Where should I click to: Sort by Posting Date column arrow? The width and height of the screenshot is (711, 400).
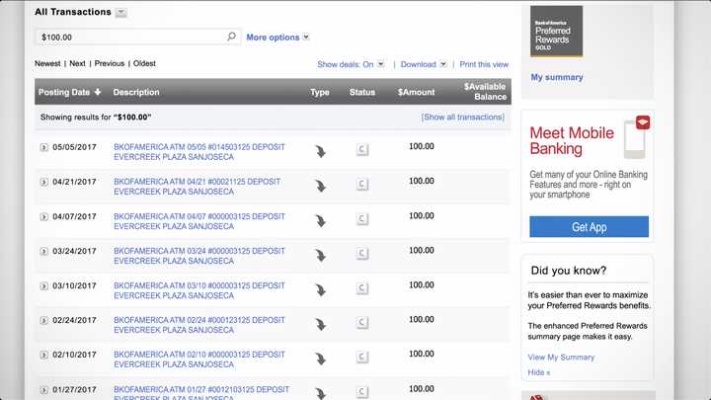pyautogui.click(x=98, y=93)
